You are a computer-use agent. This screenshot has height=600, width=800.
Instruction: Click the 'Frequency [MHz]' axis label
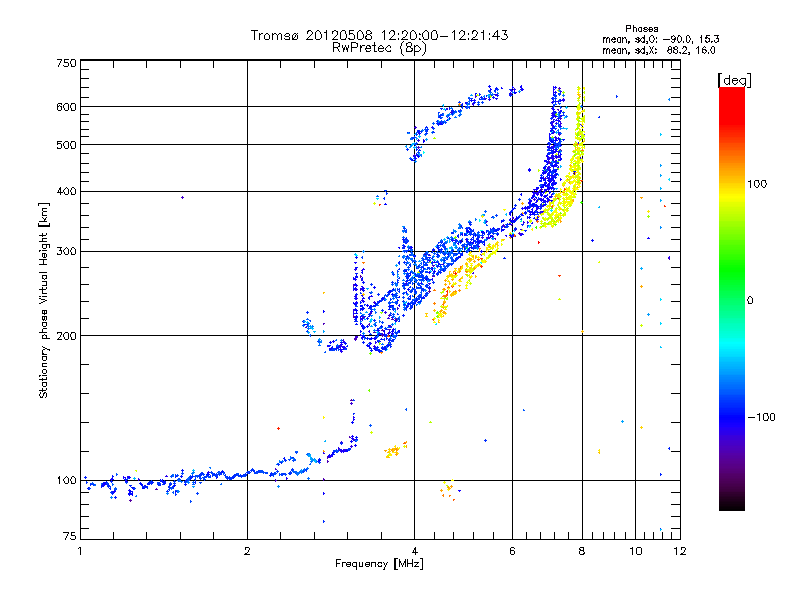[379, 564]
